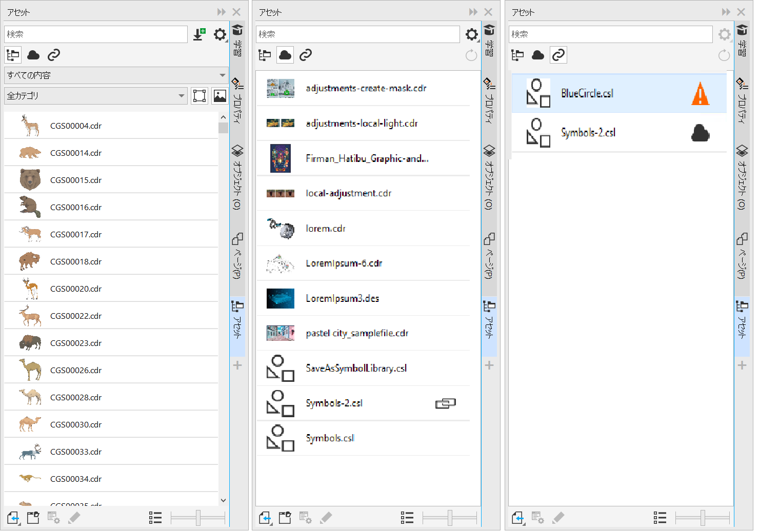The height and width of the screenshot is (532, 759).
Task: Click the search field in the middle panel
Action: (357, 34)
